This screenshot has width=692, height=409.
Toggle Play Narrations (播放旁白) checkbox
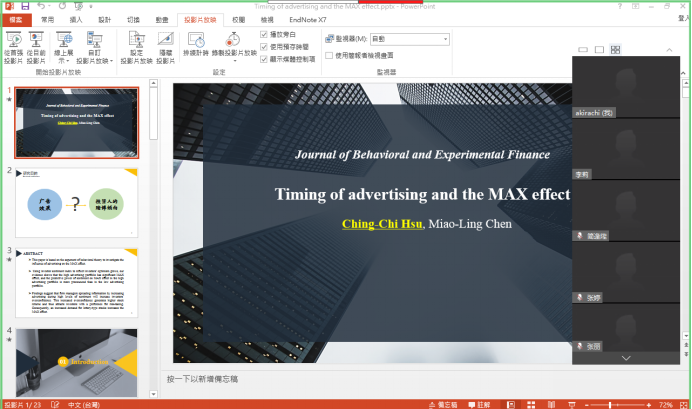pos(264,34)
